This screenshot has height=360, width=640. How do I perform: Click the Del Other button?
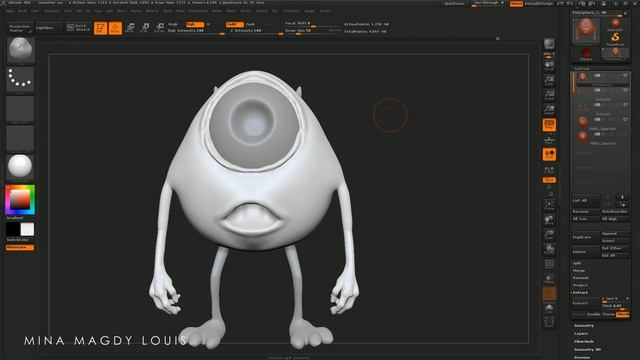(615, 248)
